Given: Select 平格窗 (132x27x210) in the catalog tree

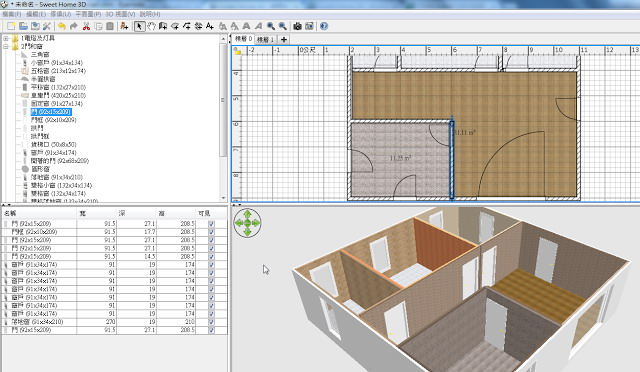Looking at the screenshot, I should point(58,87).
